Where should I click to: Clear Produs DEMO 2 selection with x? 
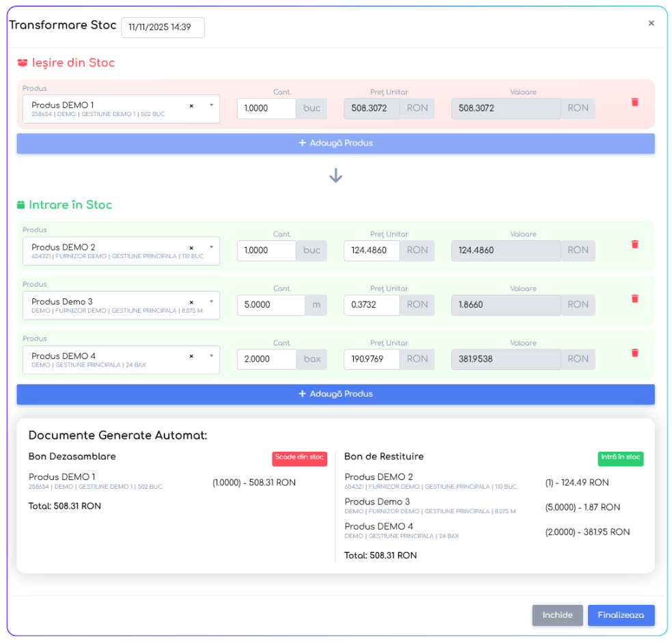click(x=191, y=248)
